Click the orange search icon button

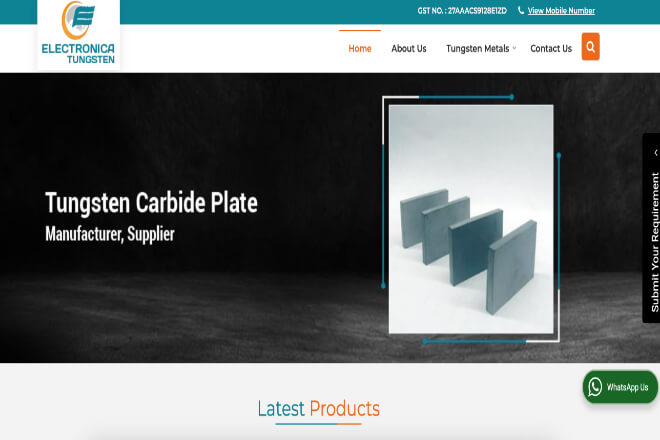pos(591,47)
